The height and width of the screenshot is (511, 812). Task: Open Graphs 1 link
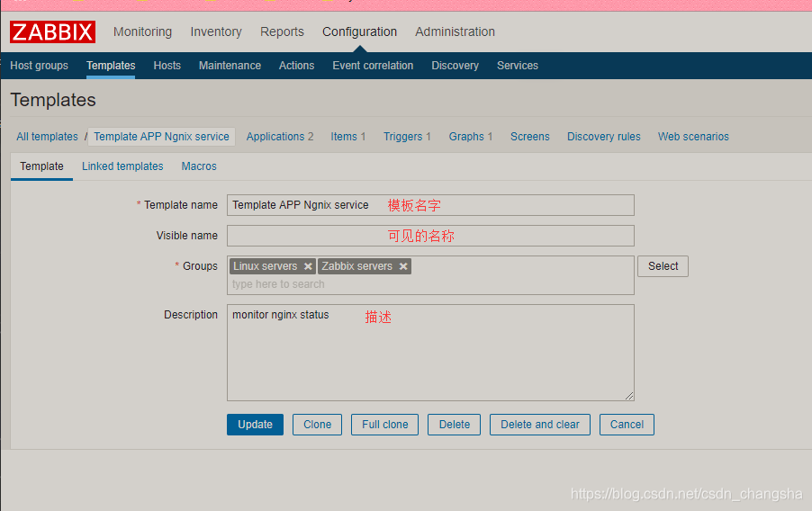pyautogui.click(x=470, y=137)
